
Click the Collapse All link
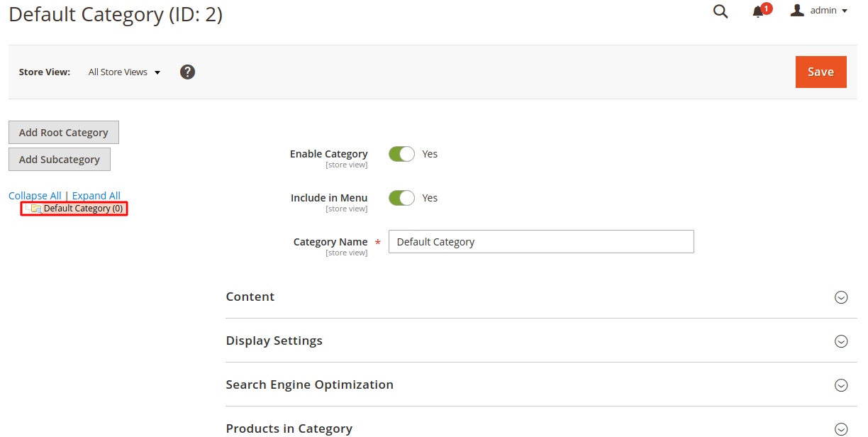coord(35,196)
